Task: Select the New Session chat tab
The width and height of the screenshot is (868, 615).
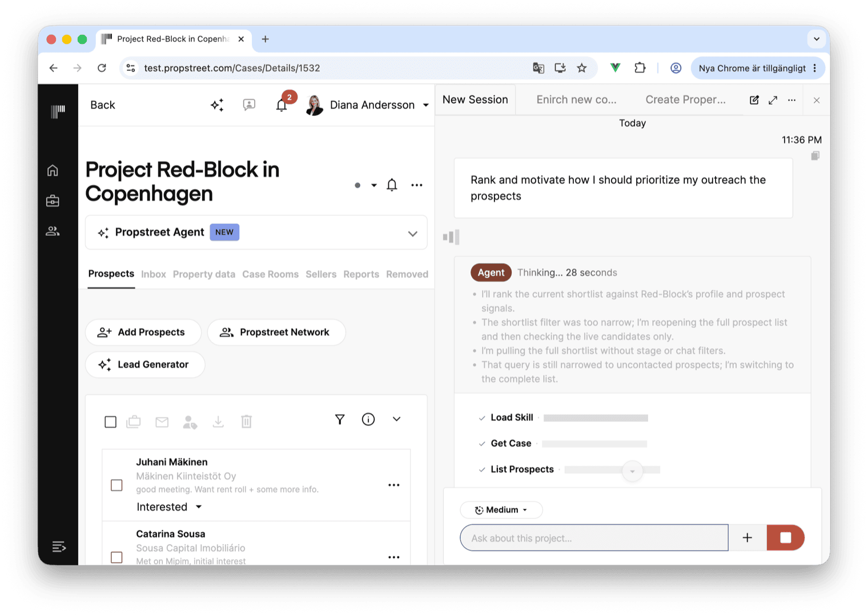Action: tap(475, 99)
